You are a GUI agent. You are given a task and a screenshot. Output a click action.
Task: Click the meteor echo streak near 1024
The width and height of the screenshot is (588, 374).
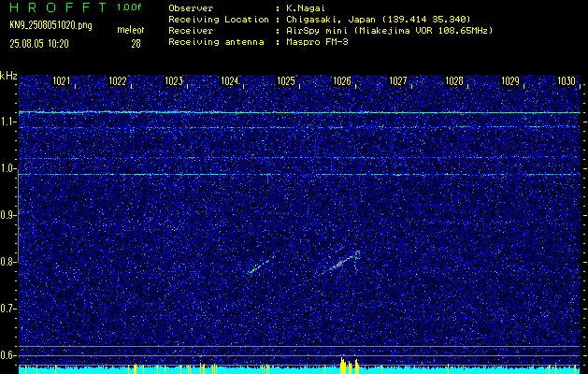(261, 266)
